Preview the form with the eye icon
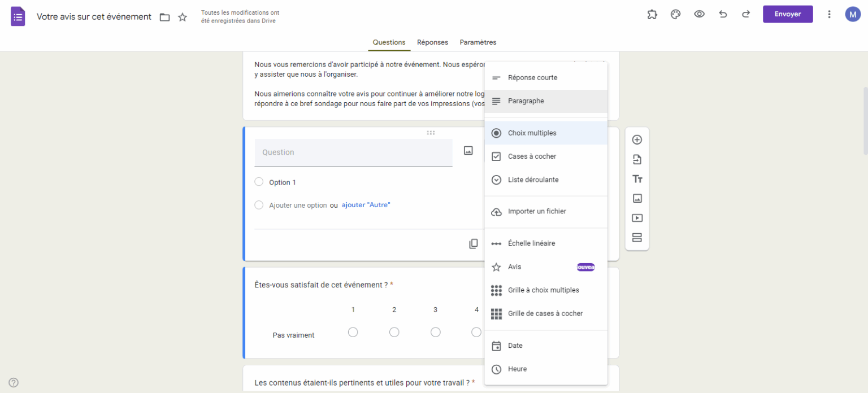 [x=699, y=14]
